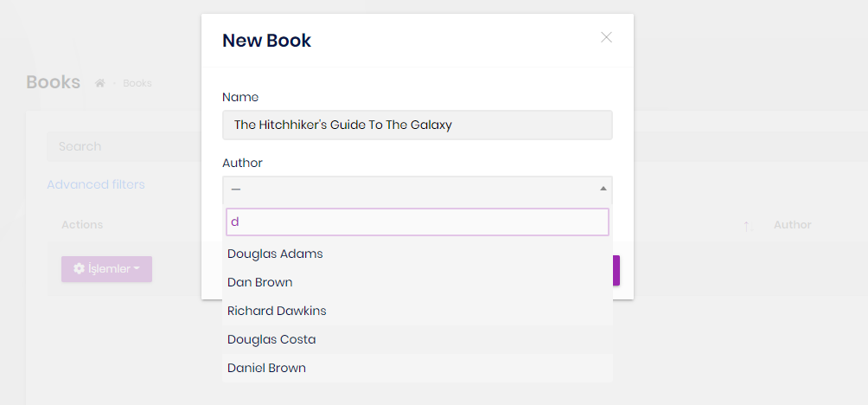Focus the author search box containing "d"
This screenshot has height=405, width=868.
click(x=417, y=222)
